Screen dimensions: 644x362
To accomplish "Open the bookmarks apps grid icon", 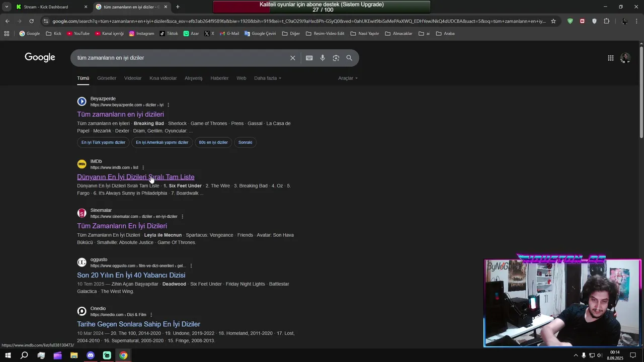I will click(7, 34).
